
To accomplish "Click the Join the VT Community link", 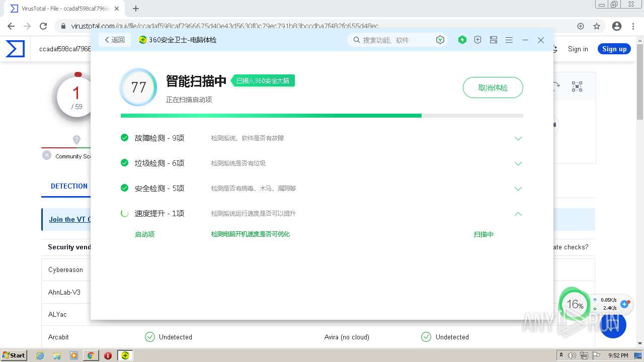I will pyautogui.click(x=70, y=219).
